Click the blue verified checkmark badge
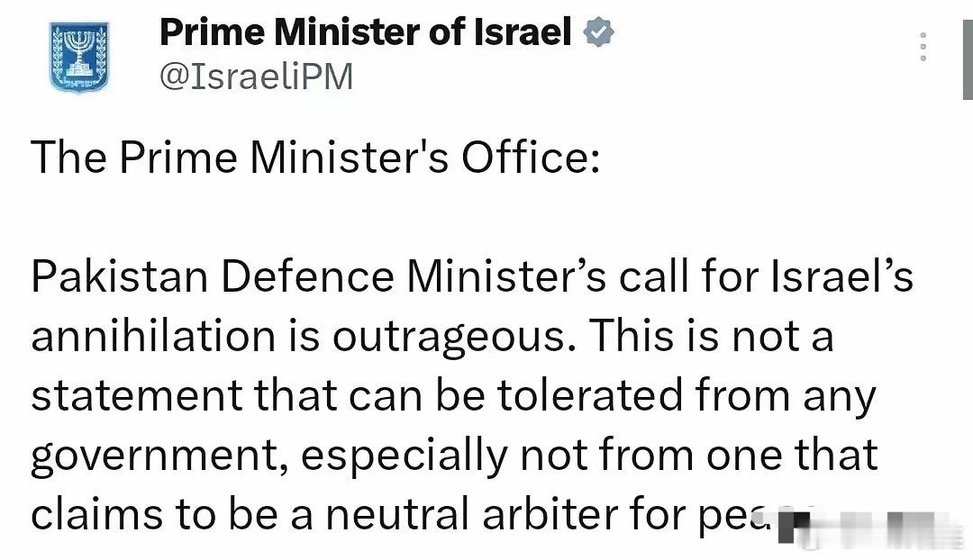973x560 pixels. [598, 34]
